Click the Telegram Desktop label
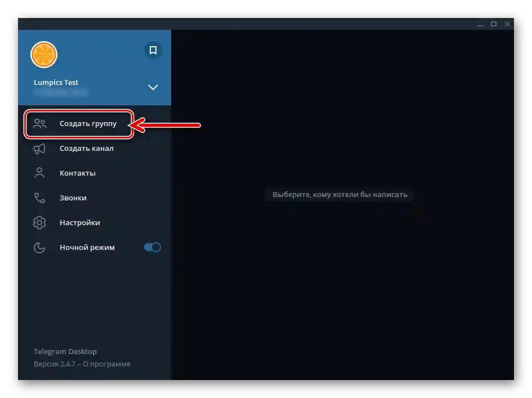Viewport: 532px width, 398px height. point(64,351)
